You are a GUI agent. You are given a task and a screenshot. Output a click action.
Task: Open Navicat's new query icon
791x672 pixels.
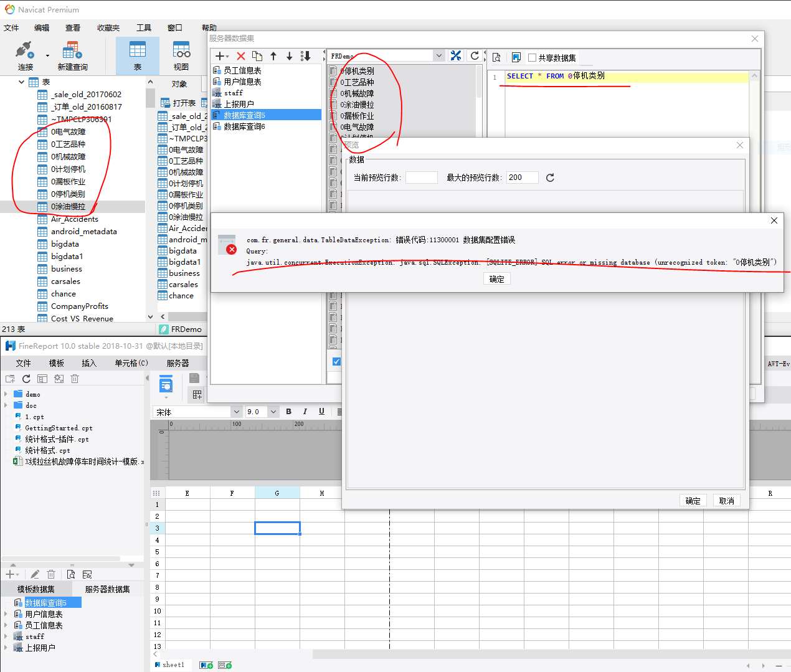pos(72,50)
